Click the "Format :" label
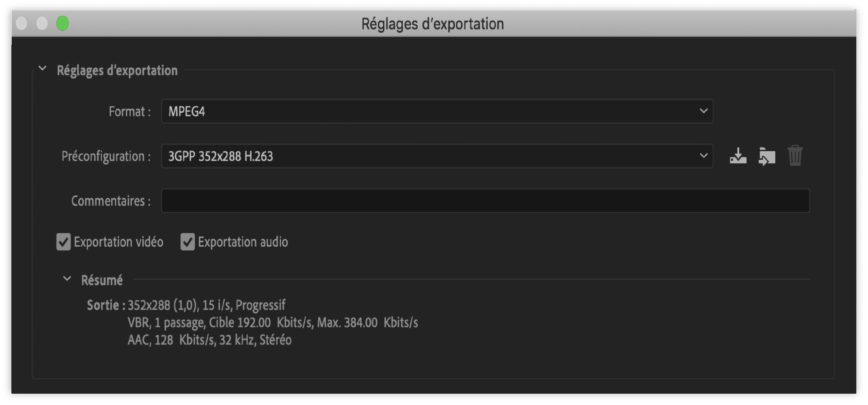This screenshot has width=868, height=405. tap(129, 112)
